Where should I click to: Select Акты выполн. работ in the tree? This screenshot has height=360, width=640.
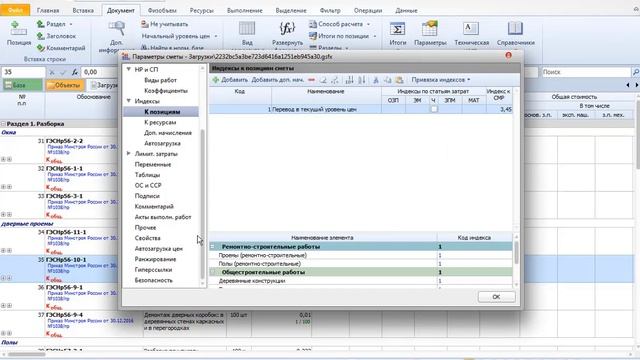click(x=163, y=217)
